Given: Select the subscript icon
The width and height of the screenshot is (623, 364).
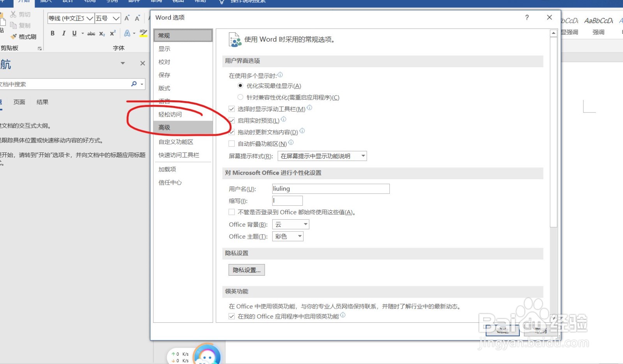Looking at the screenshot, I should click(101, 34).
